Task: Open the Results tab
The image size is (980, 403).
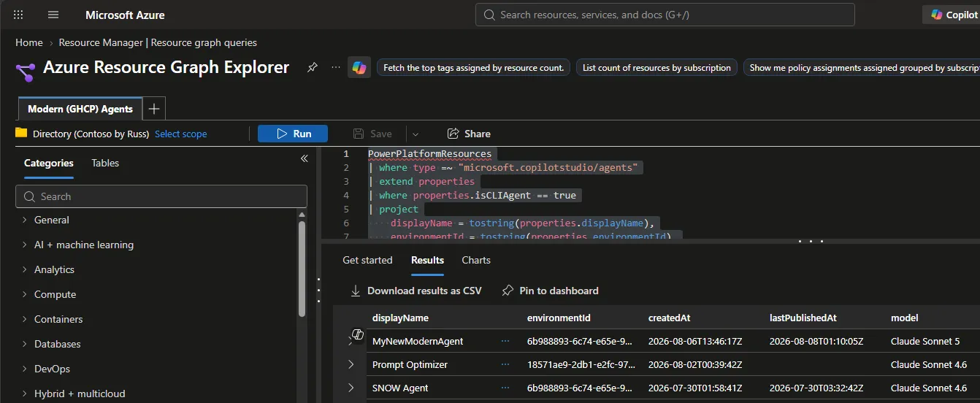Action: [427, 260]
